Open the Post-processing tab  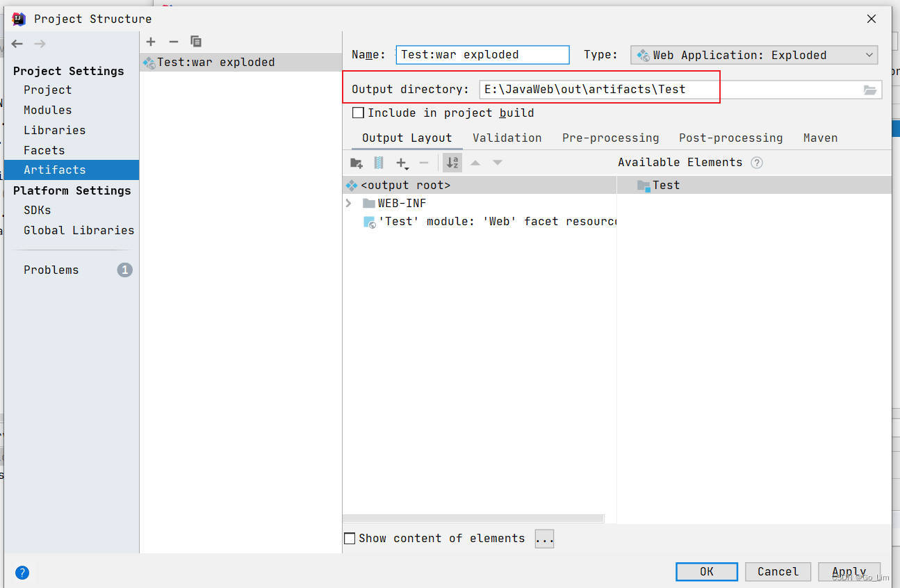730,138
